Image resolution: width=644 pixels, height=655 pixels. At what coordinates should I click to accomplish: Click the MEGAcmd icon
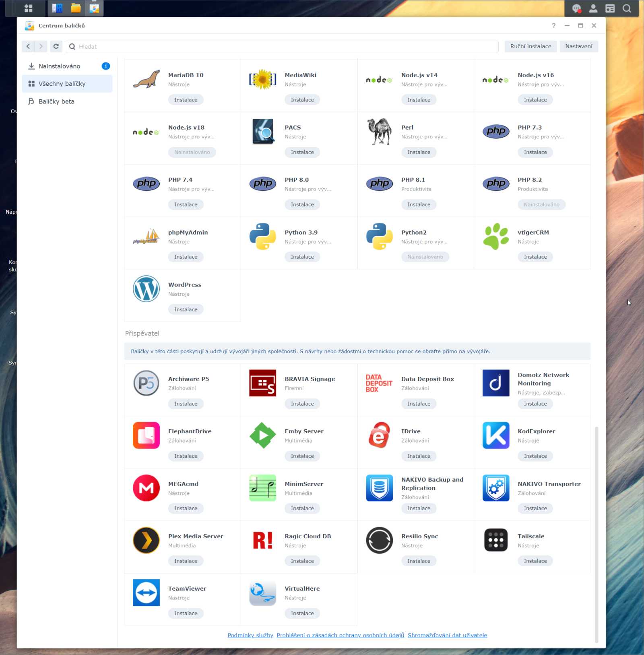146,488
